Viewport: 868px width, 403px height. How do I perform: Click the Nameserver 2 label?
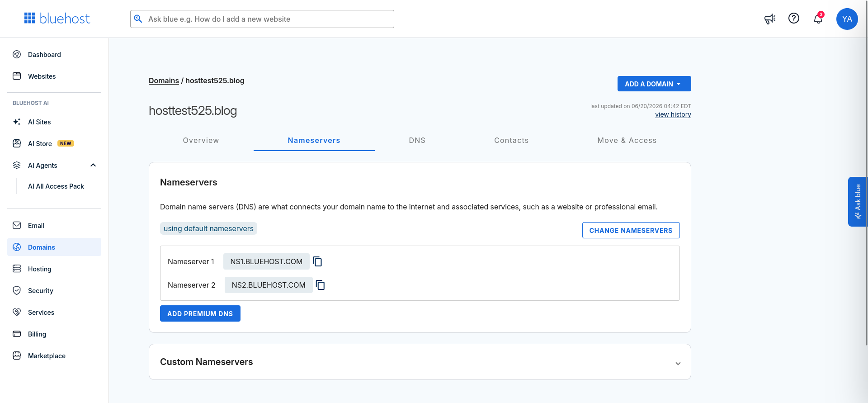coord(192,285)
